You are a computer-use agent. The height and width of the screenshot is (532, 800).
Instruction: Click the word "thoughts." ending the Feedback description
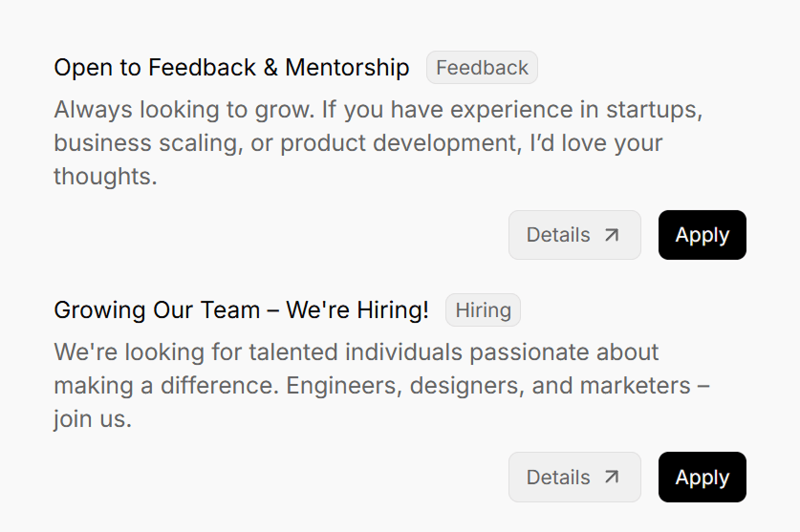[x=105, y=177]
